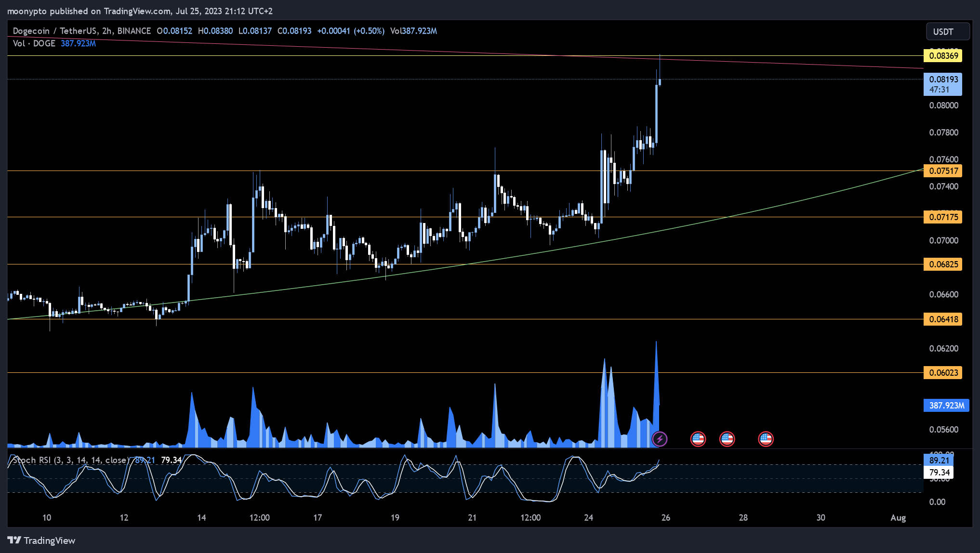
Task: Click date label 10 on time axis
Action: coord(47,517)
